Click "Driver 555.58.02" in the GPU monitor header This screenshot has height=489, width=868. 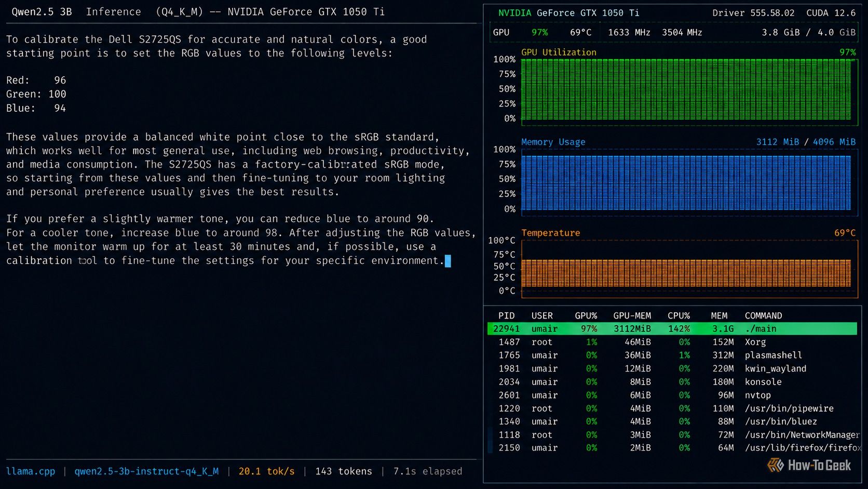point(753,12)
